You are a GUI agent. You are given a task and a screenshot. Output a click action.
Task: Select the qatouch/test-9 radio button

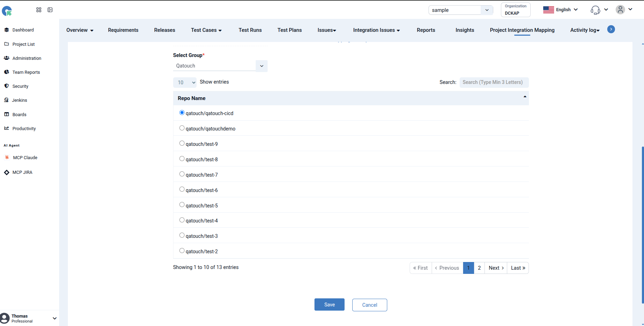(x=182, y=143)
